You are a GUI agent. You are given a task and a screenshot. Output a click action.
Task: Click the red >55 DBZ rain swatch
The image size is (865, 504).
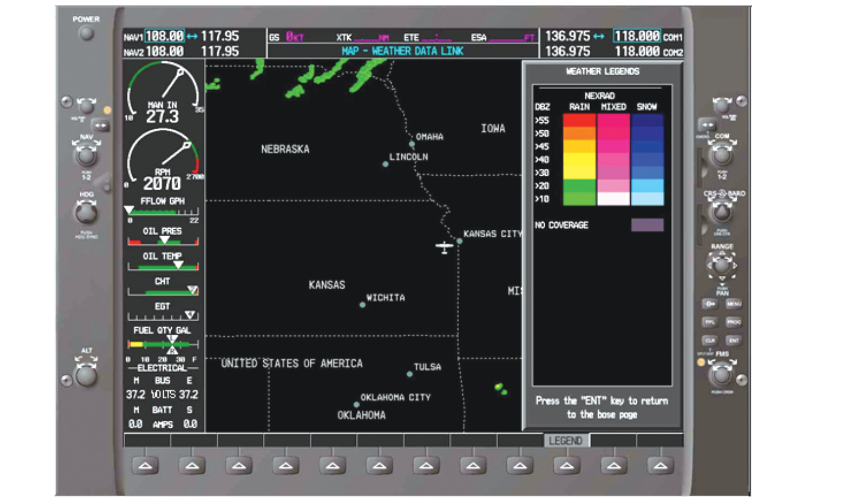coord(579,120)
